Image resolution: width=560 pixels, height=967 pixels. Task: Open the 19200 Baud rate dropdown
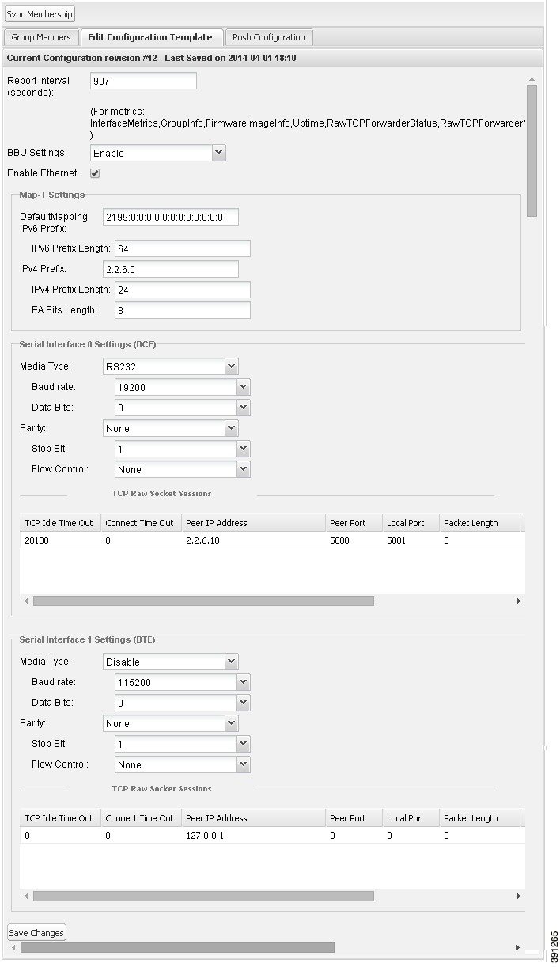[244, 387]
